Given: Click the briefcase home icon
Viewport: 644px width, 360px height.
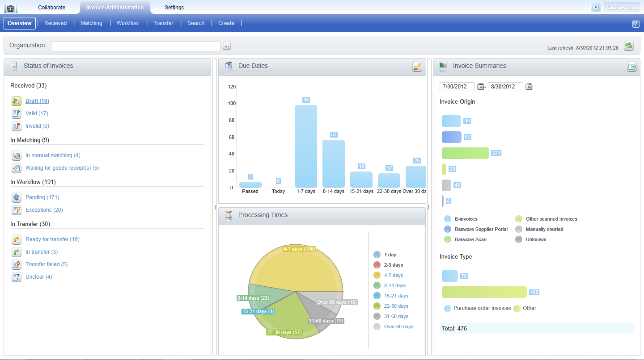Looking at the screenshot, I should pos(10,8).
